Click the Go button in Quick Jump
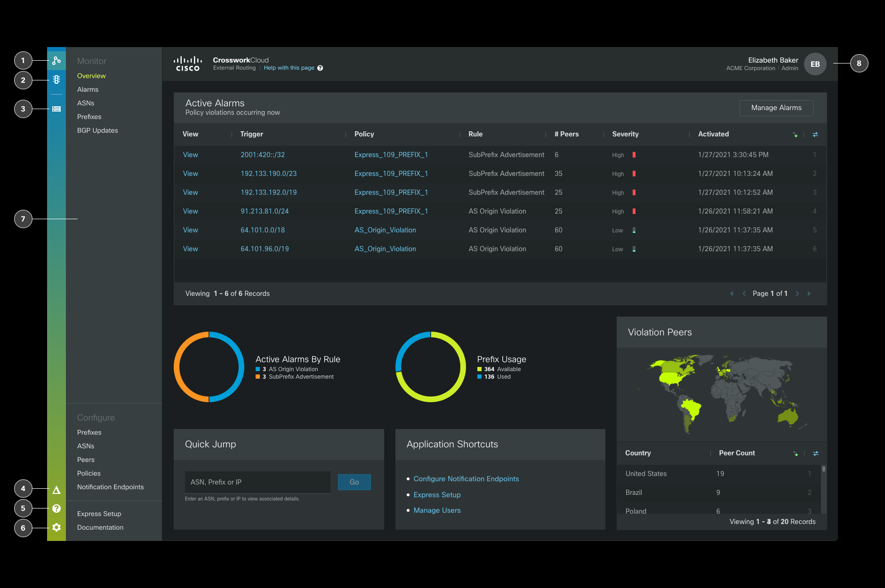This screenshot has height=588, width=885. pyautogui.click(x=354, y=482)
